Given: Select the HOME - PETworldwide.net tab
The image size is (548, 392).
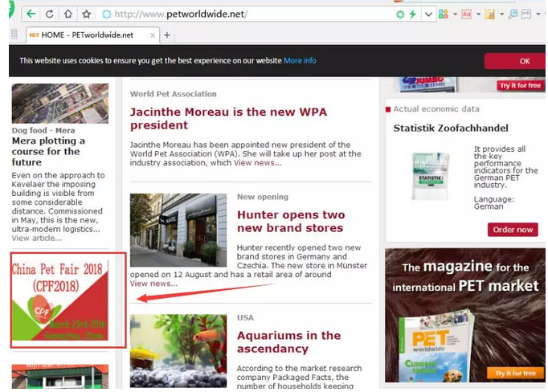Looking at the screenshot, I should (87, 35).
